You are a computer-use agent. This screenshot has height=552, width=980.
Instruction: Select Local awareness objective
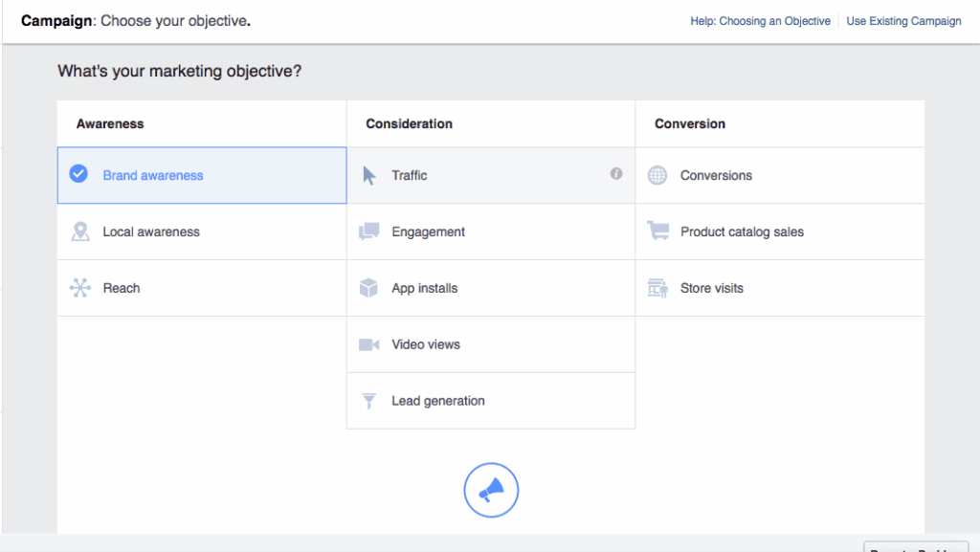[x=151, y=232]
